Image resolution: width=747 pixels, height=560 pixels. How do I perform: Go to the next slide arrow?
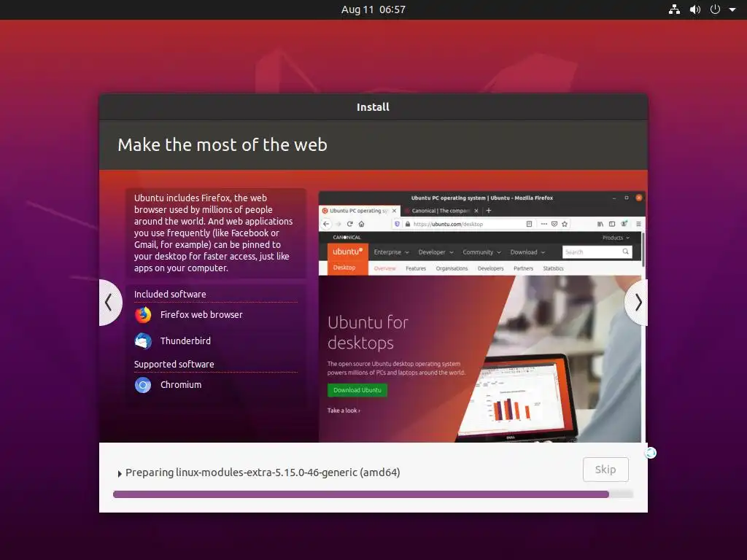click(x=637, y=303)
